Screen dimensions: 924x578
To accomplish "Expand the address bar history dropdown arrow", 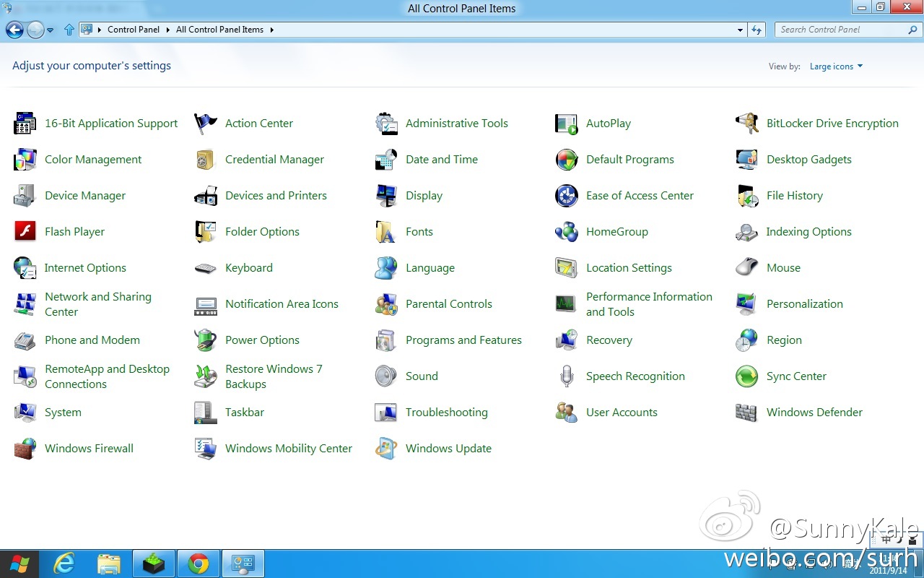I will (x=741, y=30).
